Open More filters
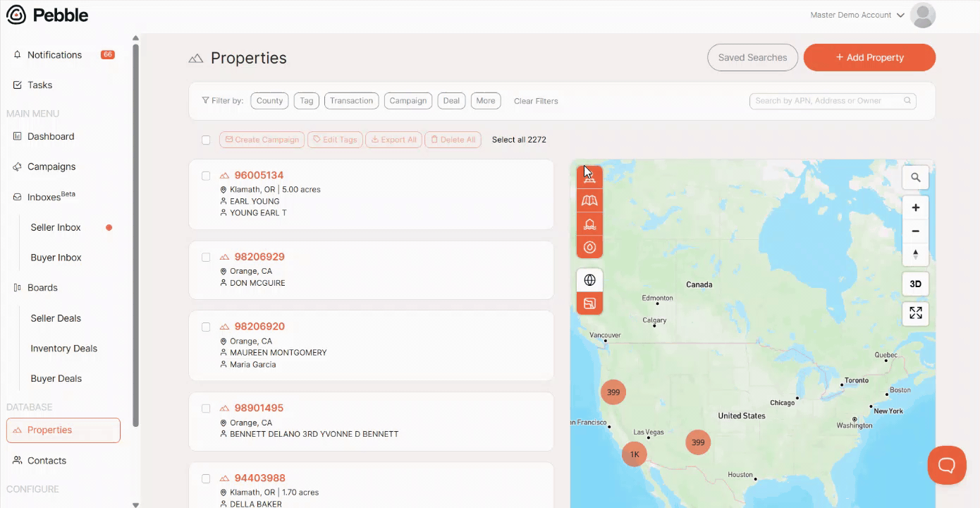The image size is (980, 508). [x=486, y=101]
